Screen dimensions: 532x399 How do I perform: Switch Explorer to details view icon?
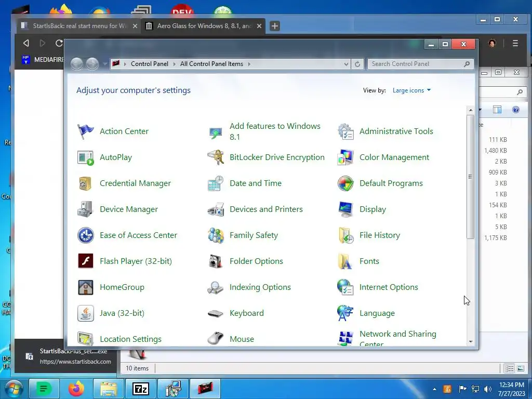(509, 368)
